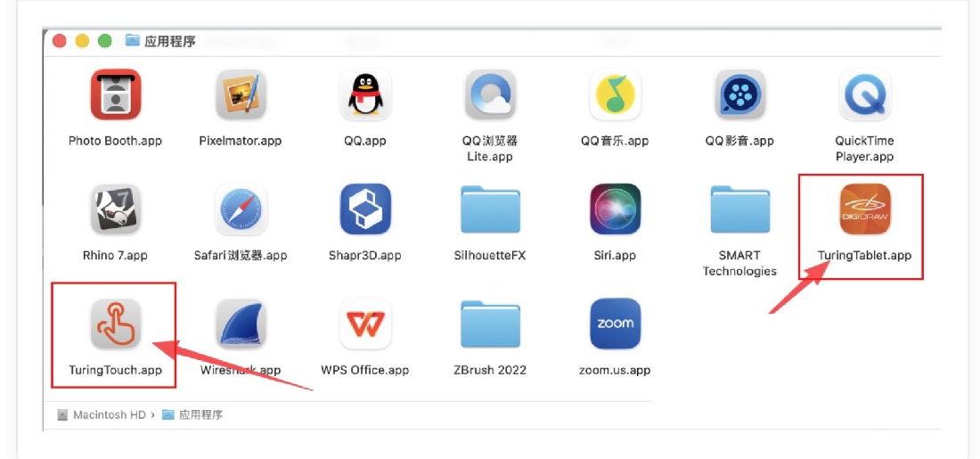The image size is (980, 459).
Task: Click Macintosh HD text in path bar
Action: tap(110, 414)
